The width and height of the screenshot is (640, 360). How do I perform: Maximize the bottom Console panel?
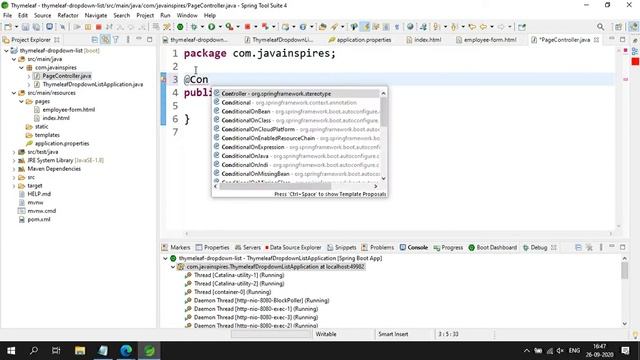(622, 247)
